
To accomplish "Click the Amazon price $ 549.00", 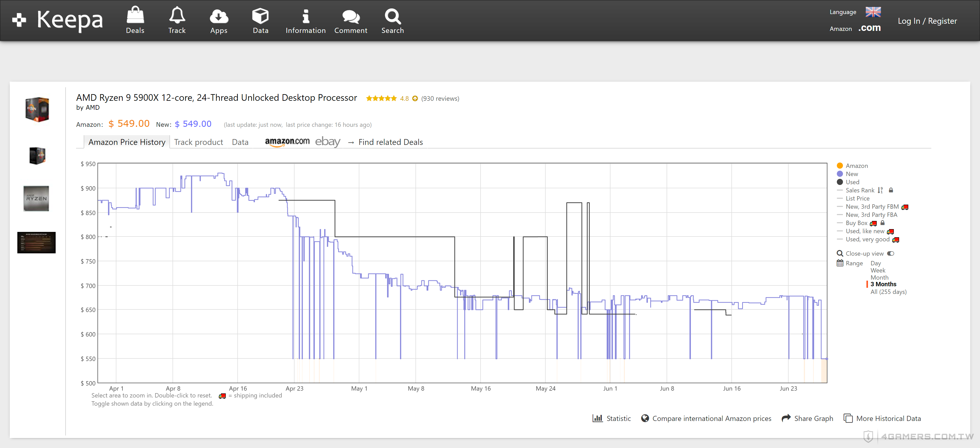I will (x=129, y=123).
